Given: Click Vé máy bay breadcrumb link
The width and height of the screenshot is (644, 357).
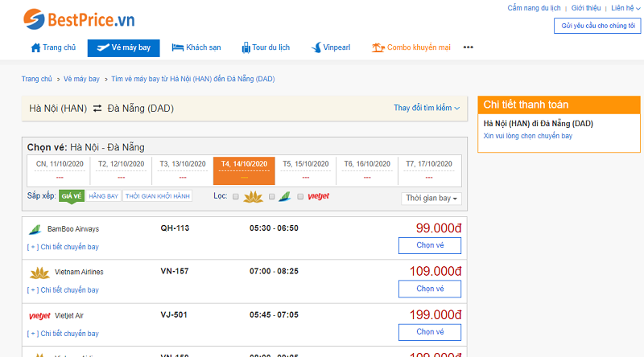Looking at the screenshot, I should (81, 79).
